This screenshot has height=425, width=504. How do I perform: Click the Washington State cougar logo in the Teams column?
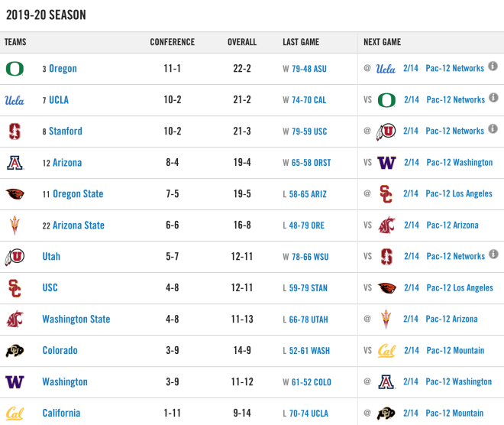tap(15, 320)
